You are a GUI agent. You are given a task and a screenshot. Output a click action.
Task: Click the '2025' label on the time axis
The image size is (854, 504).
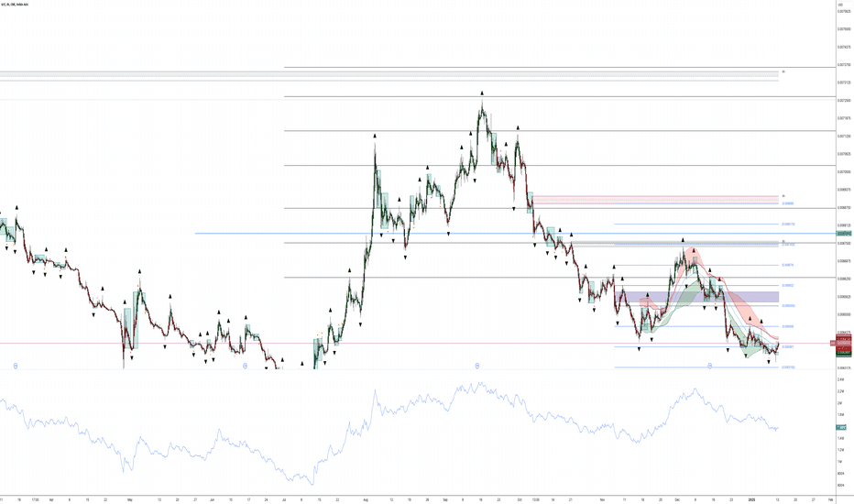tap(752, 499)
